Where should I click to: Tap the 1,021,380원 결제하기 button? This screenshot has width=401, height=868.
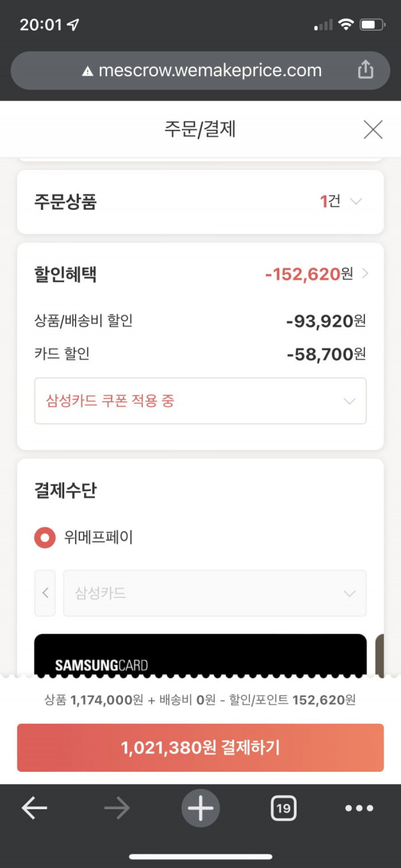[x=200, y=748]
